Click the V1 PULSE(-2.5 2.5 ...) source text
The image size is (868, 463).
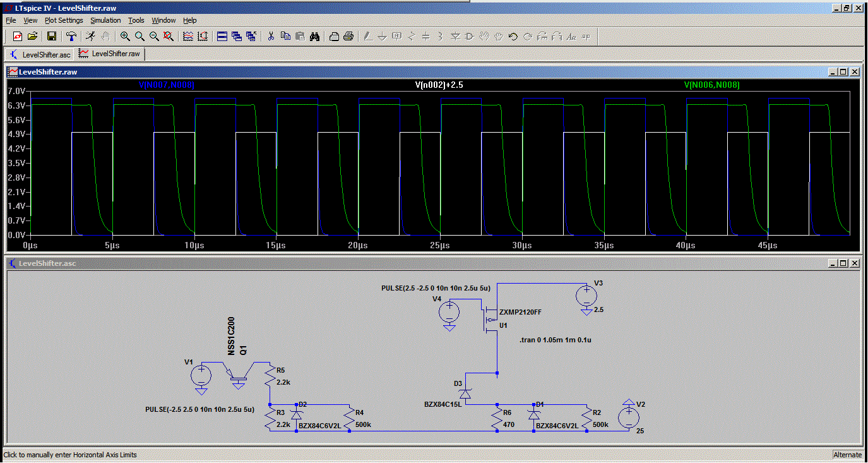(200, 409)
